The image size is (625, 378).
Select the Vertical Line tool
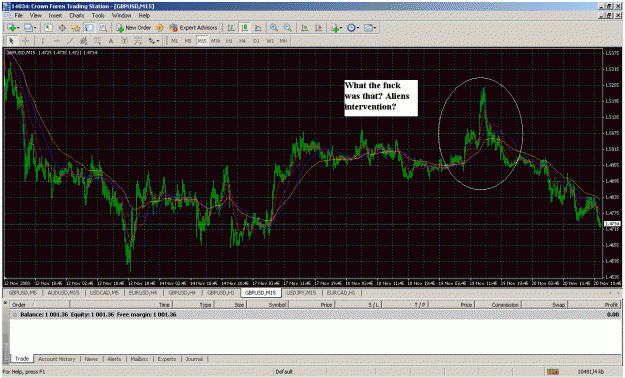point(43,41)
